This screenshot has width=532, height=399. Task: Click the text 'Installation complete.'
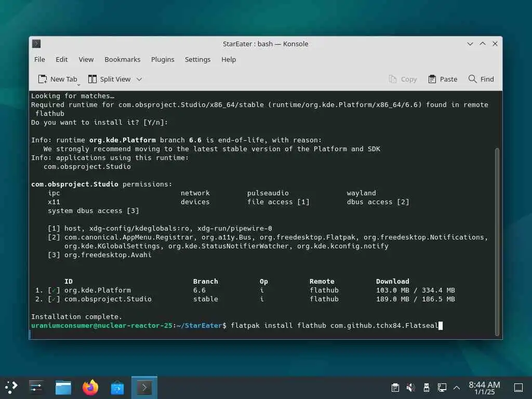point(77,316)
